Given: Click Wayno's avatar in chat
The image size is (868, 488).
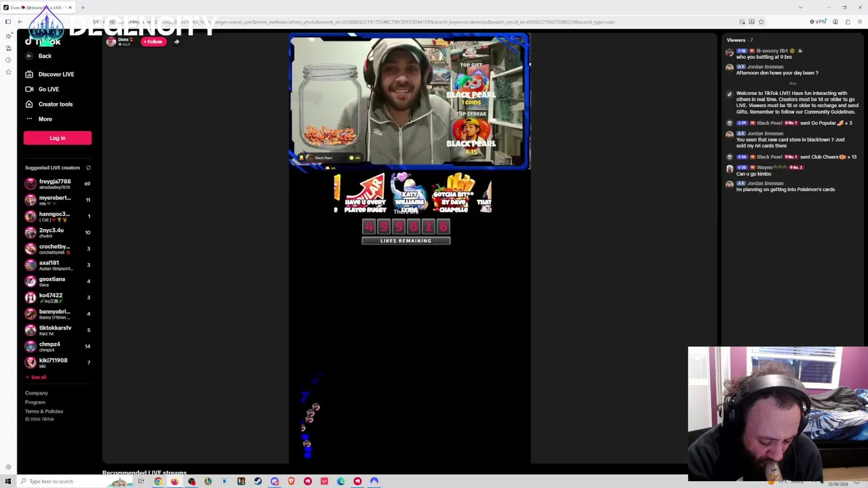Looking at the screenshot, I should pyautogui.click(x=730, y=169).
